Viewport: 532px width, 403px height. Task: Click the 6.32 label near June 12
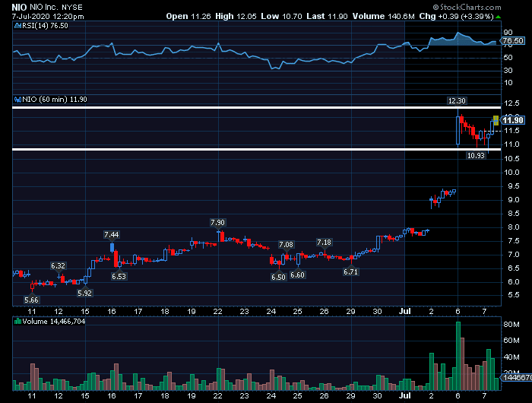tap(58, 266)
